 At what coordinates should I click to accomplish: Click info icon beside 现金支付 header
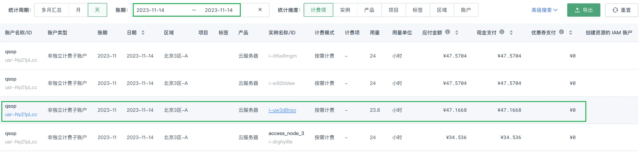[x=502, y=32]
